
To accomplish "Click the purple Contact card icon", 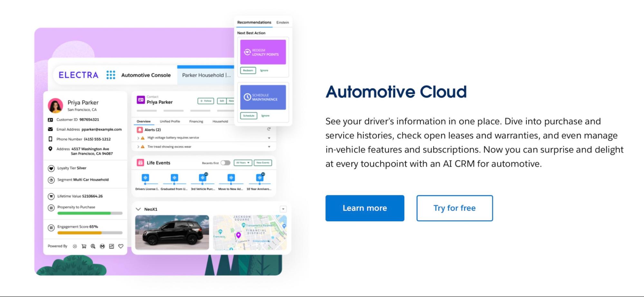I will coord(141,100).
